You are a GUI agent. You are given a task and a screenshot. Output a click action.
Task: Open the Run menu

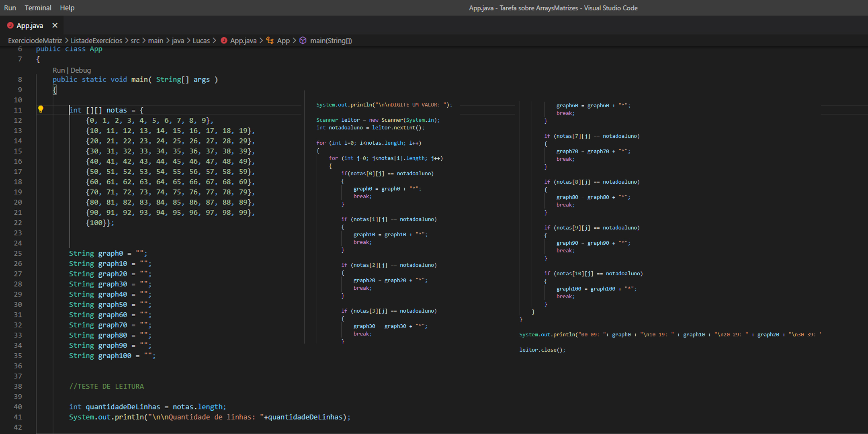click(10, 8)
